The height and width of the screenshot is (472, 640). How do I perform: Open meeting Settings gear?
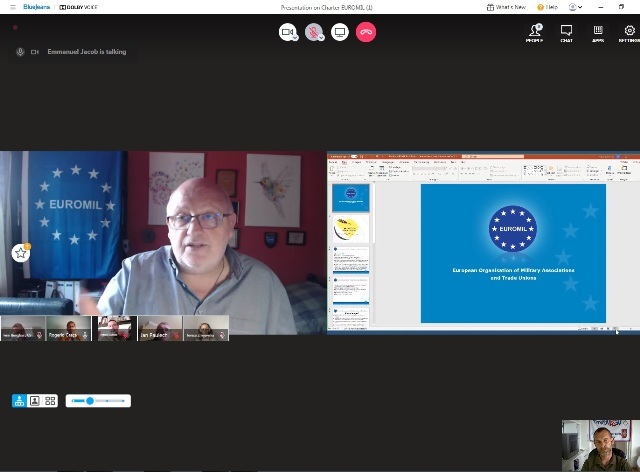(x=629, y=32)
